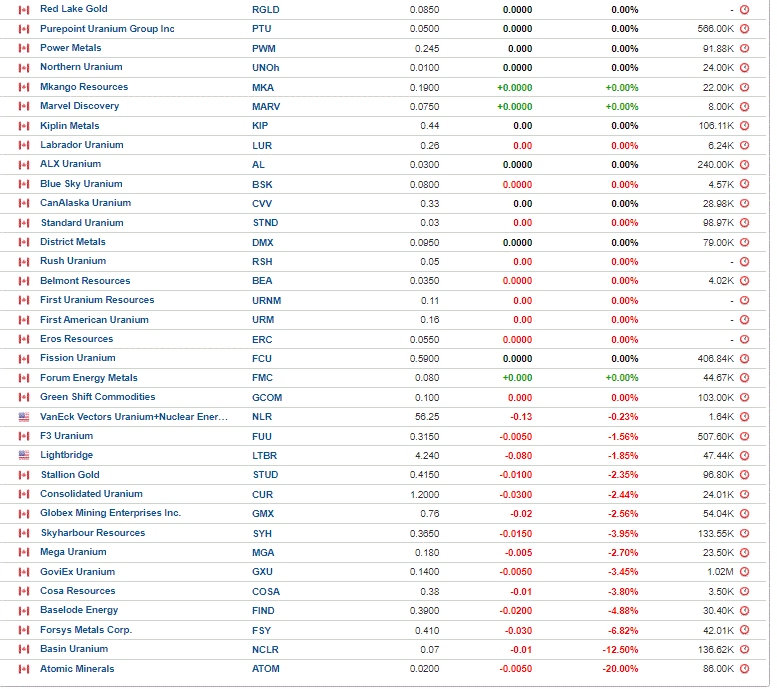The image size is (777, 689).
Task: Click the Canadian flag beside F3 Uranium
Action: tap(24, 436)
